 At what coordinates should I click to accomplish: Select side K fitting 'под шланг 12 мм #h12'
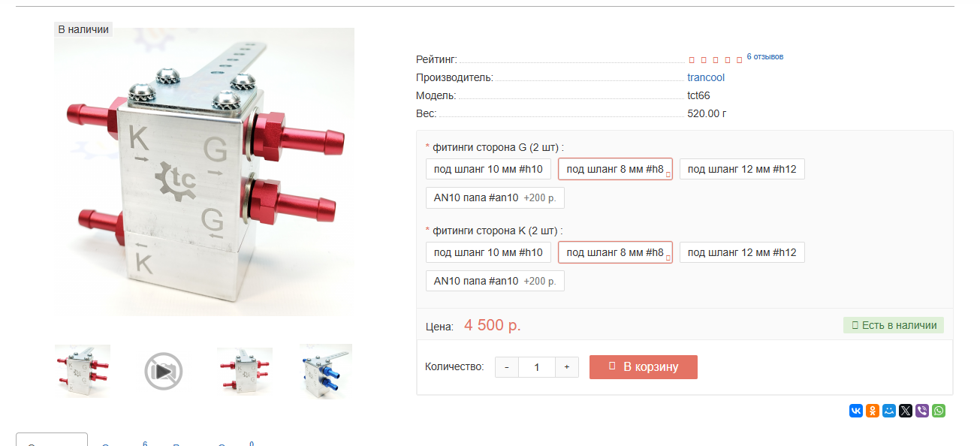tap(742, 252)
